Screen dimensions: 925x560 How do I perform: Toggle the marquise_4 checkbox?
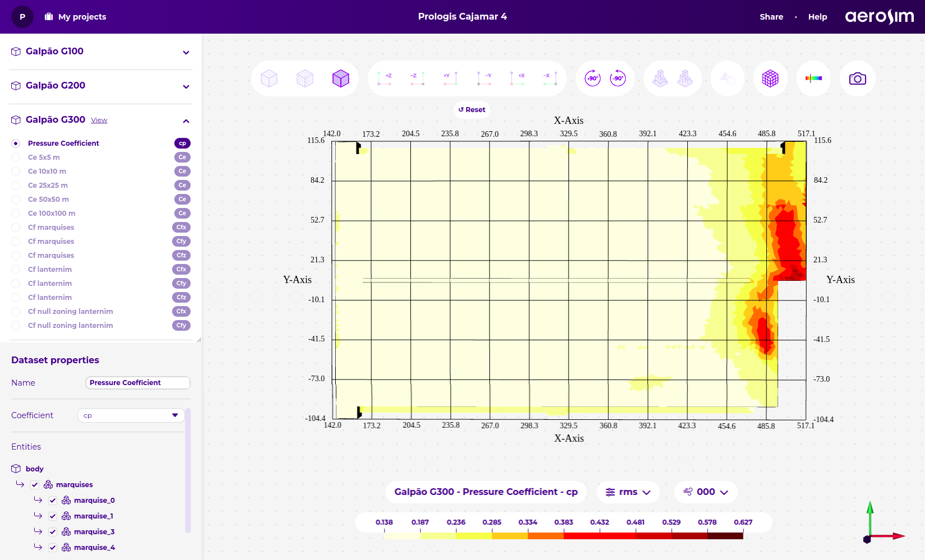pyautogui.click(x=53, y=548)
